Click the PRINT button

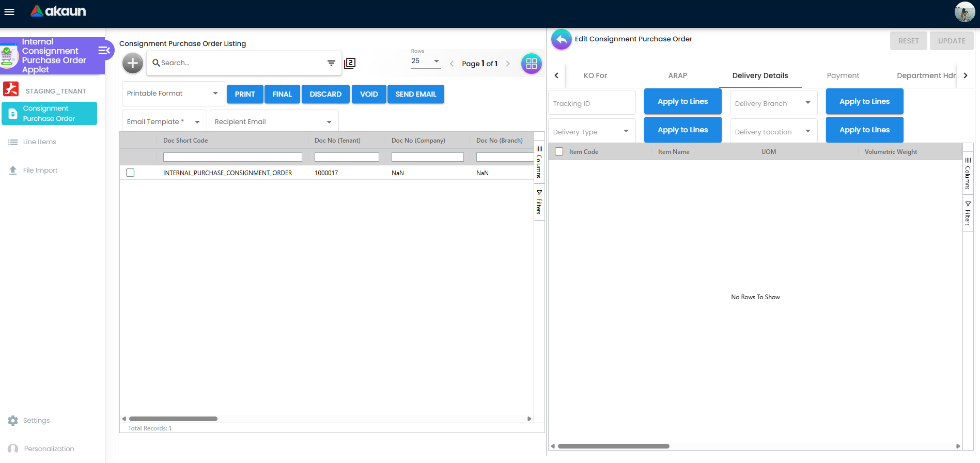click(245, 94)
